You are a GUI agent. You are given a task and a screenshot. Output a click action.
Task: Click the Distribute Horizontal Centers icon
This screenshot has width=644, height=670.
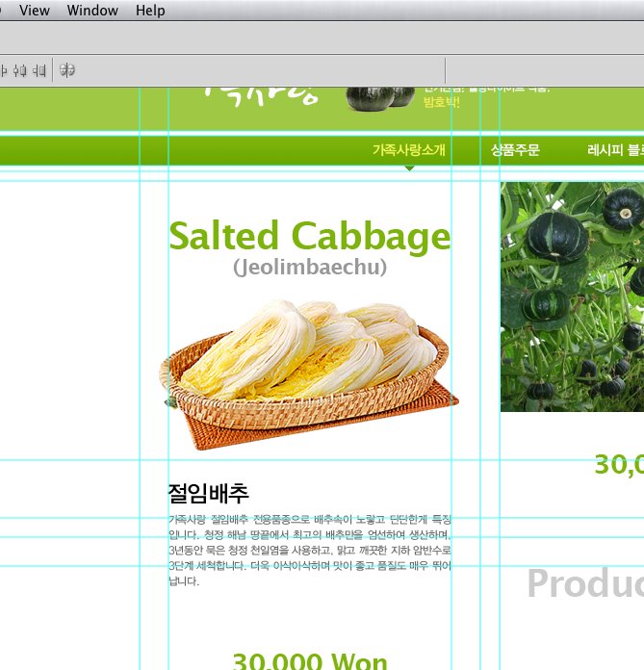tap(19, 70)
